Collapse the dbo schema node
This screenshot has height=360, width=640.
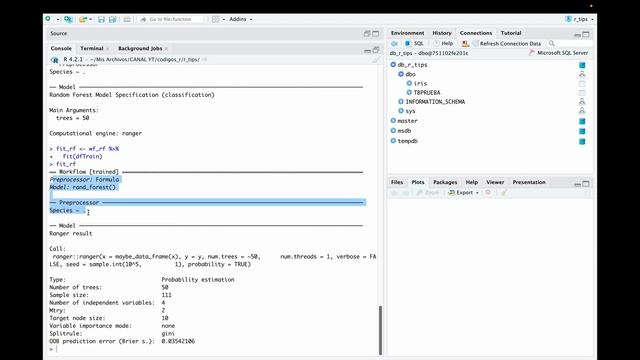(401, 74)
